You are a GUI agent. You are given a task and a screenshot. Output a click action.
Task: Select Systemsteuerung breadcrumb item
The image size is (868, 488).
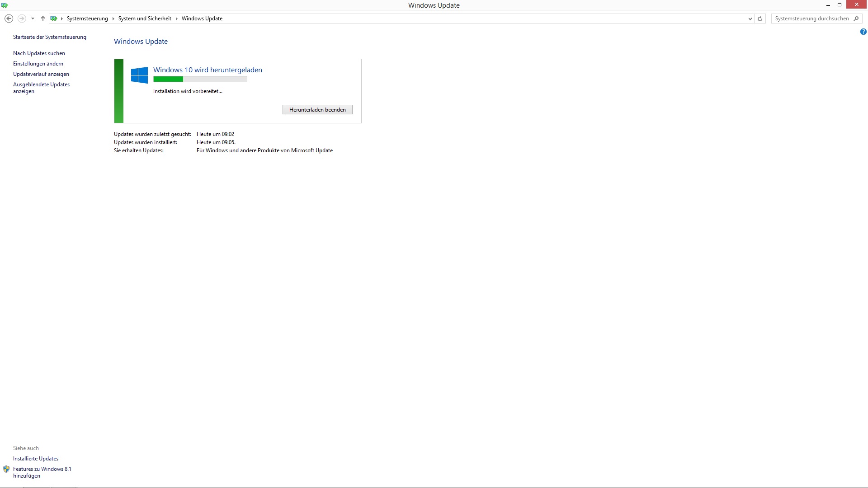pyautogui.click(x=87, y=19)
